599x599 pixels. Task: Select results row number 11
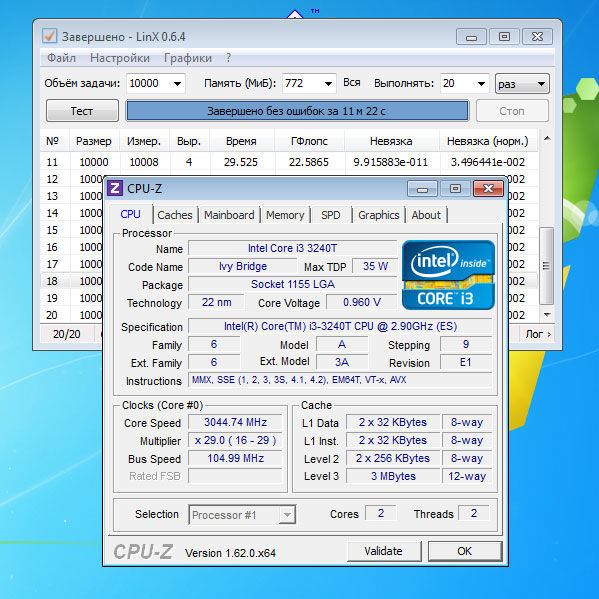click(x=290, y=162)
